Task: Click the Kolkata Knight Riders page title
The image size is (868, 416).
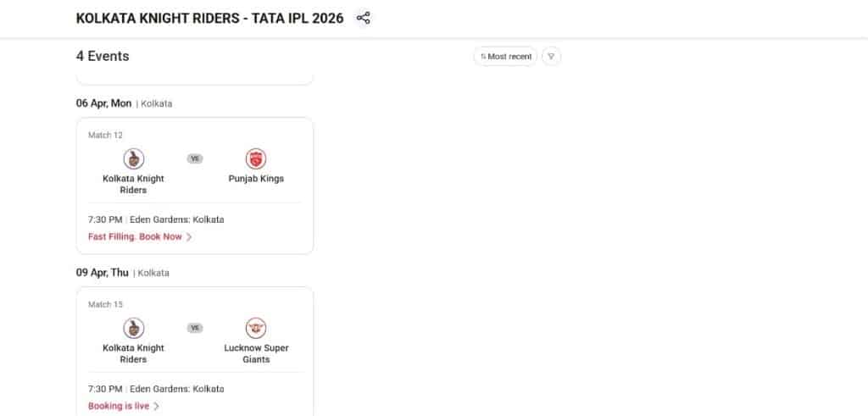Action: (x=209, y=18)
